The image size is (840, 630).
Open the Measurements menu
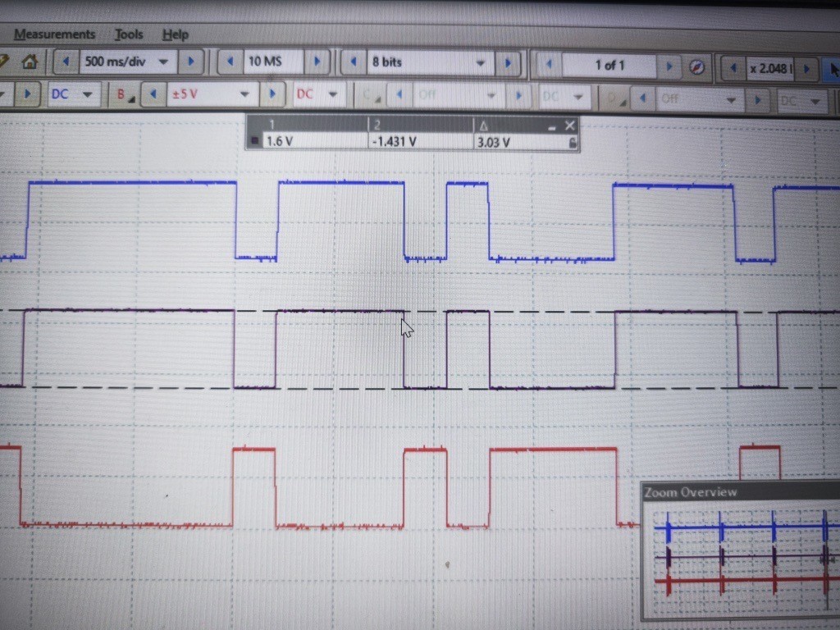[x=54, y=34]
